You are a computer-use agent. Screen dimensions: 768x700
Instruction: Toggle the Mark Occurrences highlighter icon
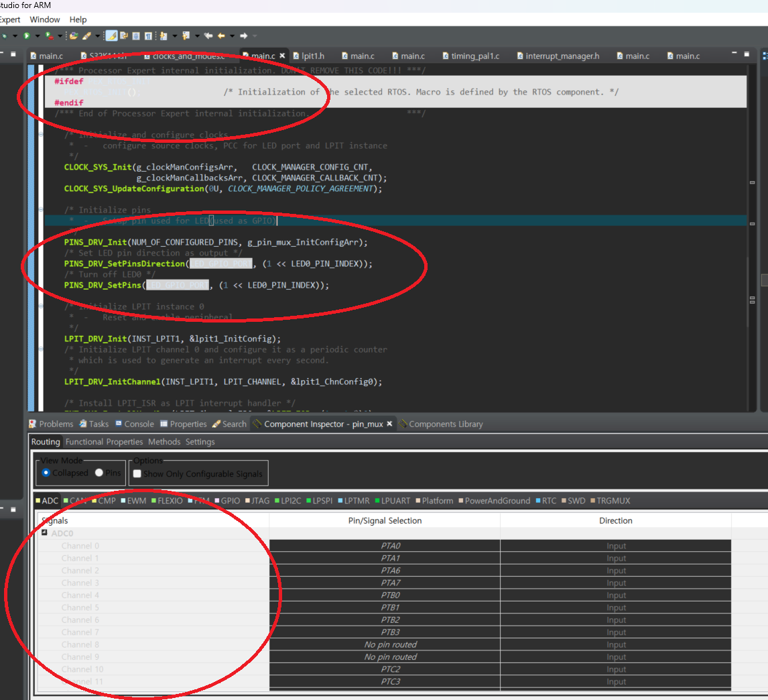click(112, 36)
